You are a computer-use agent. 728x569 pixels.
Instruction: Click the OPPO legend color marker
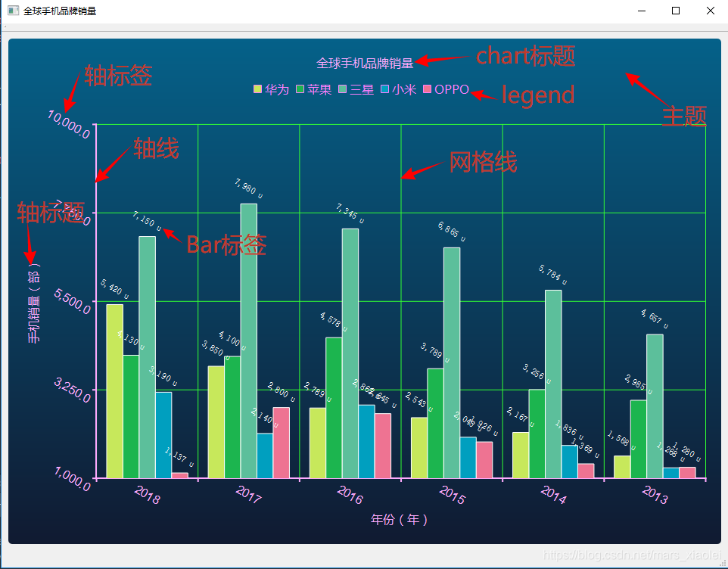pos(428,89)
